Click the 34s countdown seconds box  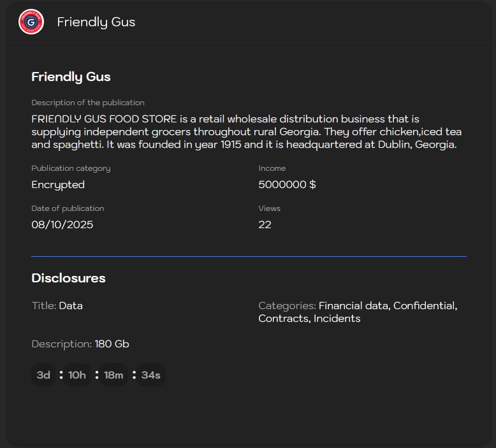151,375
